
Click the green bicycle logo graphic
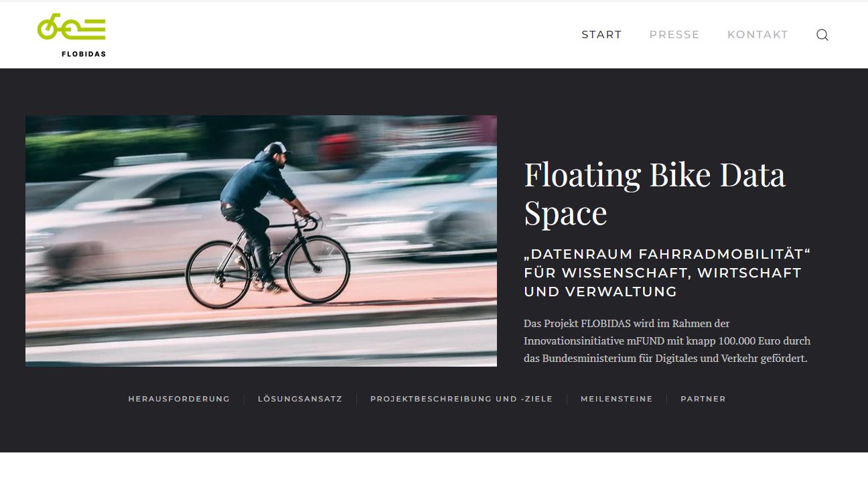point(72,28)
